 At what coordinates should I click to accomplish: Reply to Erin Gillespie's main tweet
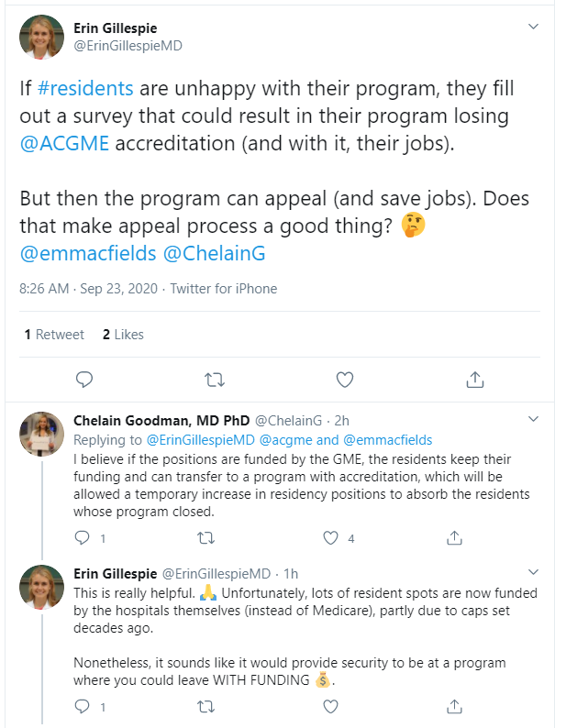click(x=83, y=379)
